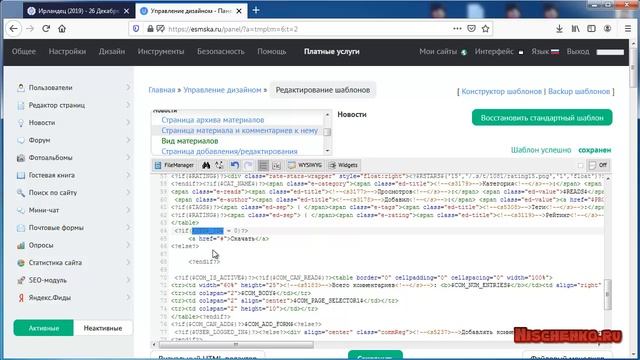Screen dimensions: 640x360
Task: Open the Firefox hamburger menu
Action: tap(628, 29)
